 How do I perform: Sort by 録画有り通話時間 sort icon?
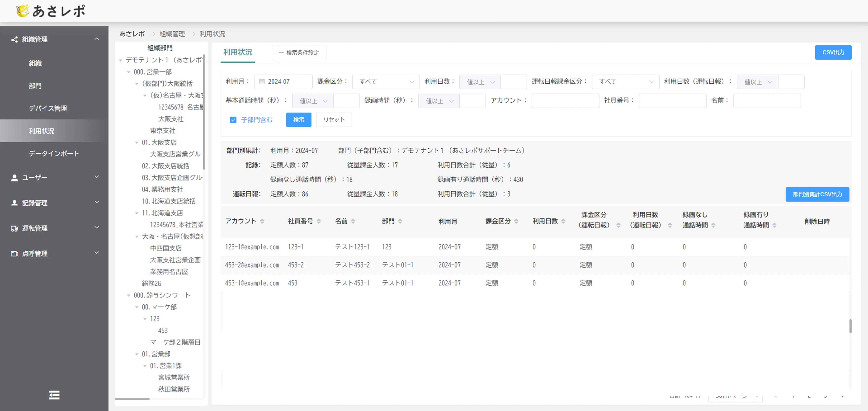click(774, 225)
